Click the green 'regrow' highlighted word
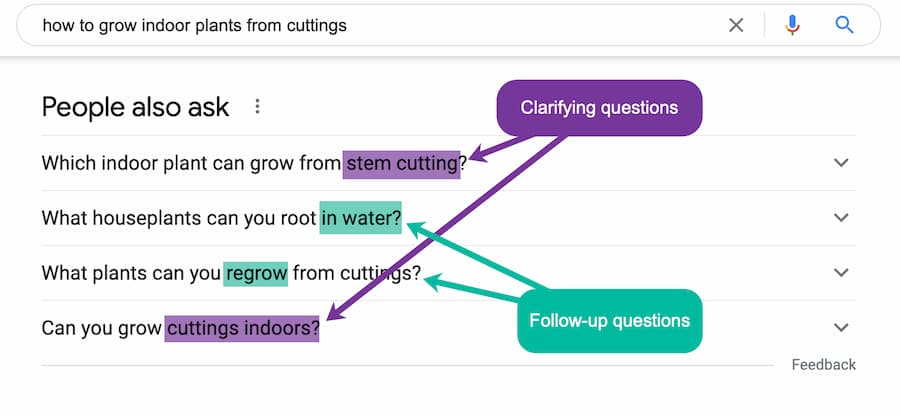 tap(256, 272)
